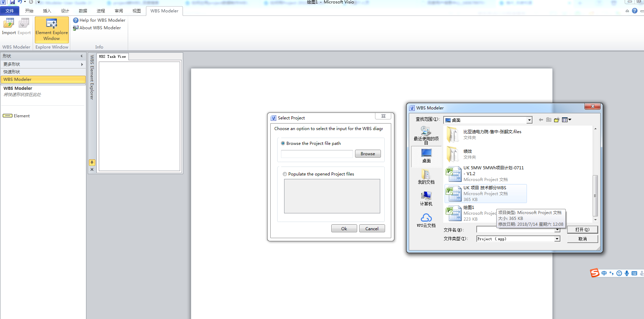Image resolution: width=644 pixels, height=319 pixels.
Task: Select Populate the opened Project files radio
Action: [285, 174]
